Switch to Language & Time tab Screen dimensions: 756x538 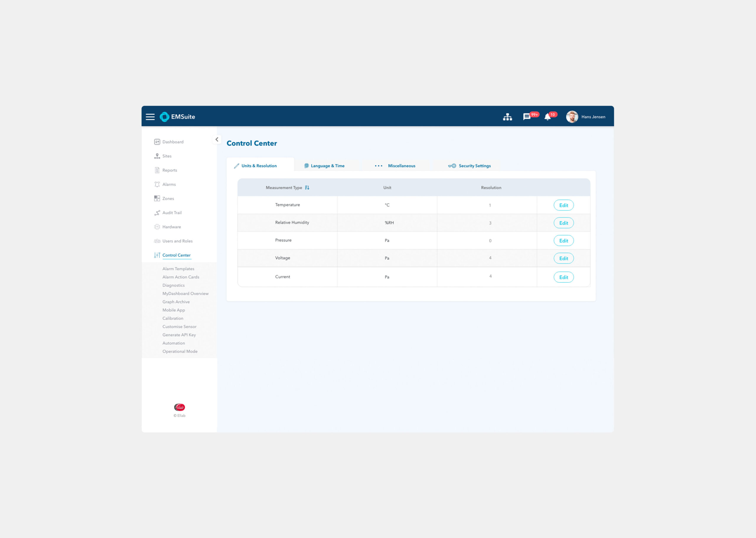(x=327, y=166)
